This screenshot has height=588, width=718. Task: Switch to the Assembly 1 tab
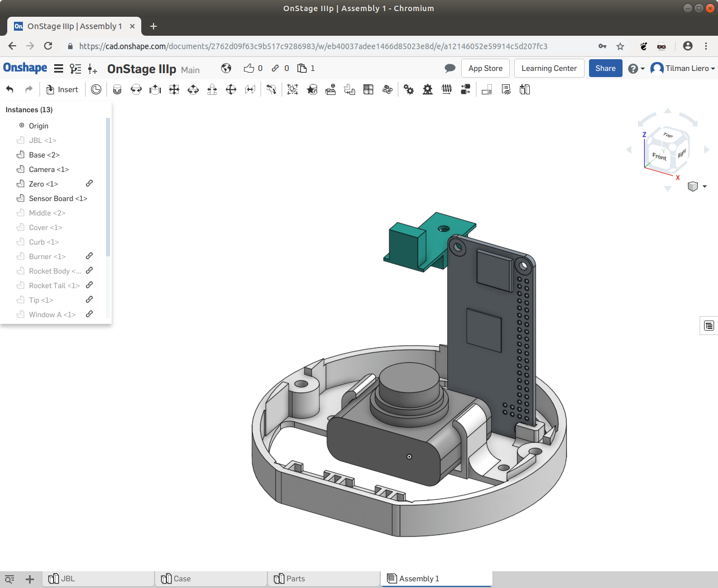437,579
